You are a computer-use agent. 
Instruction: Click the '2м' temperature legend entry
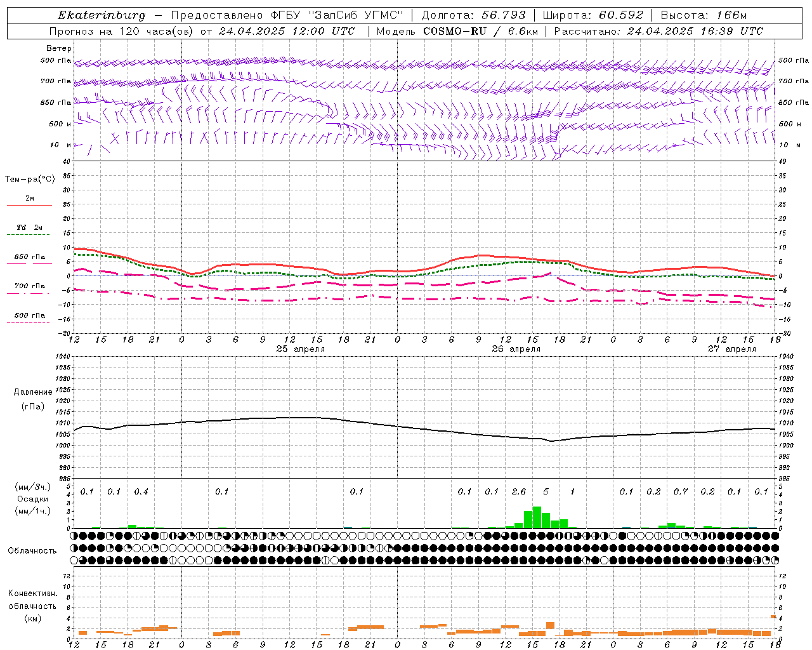click(x=30, y=199)
